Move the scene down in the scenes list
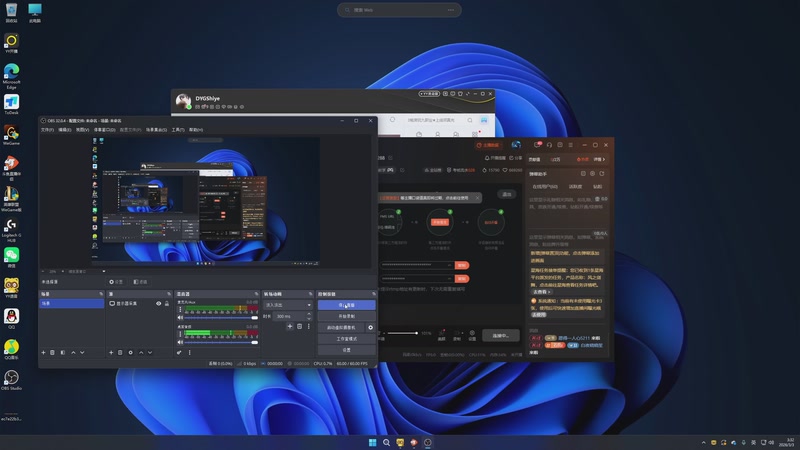The width and height of the screenshot is (800, 450). [x=82, y=353]
